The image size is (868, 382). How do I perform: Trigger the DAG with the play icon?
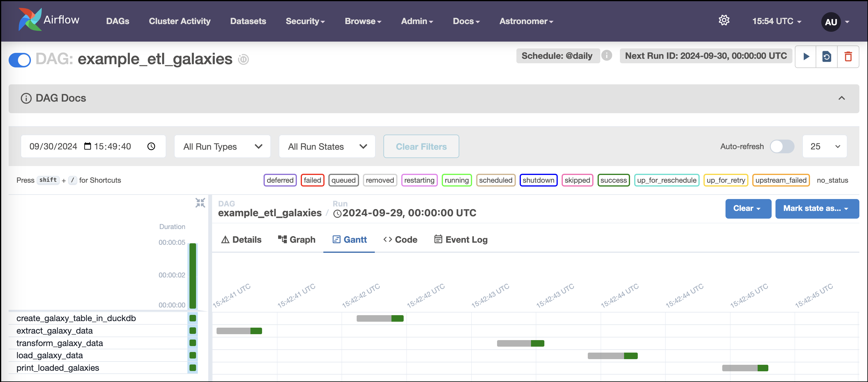coord(806,56)
